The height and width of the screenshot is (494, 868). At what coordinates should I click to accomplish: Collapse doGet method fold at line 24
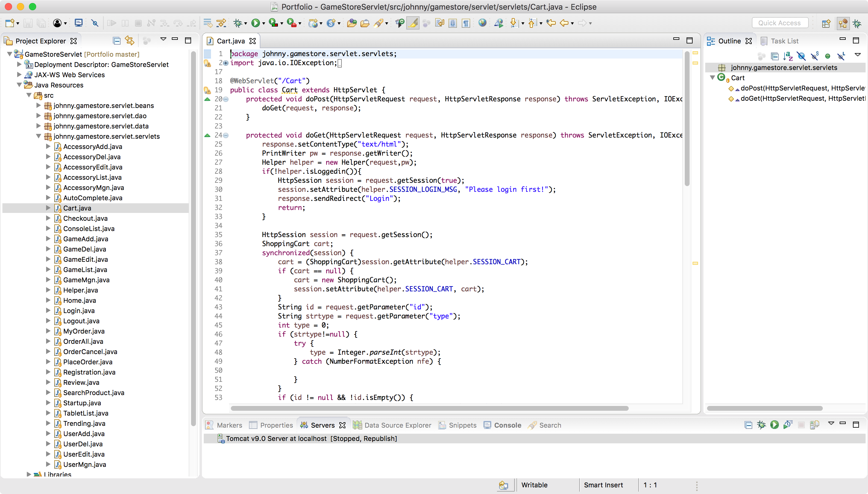(226, 135)
